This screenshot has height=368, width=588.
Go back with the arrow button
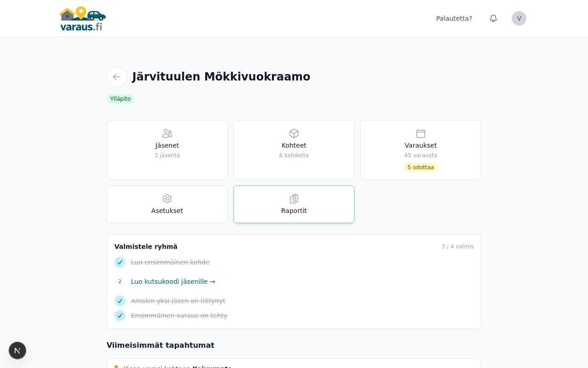[117, 77]
